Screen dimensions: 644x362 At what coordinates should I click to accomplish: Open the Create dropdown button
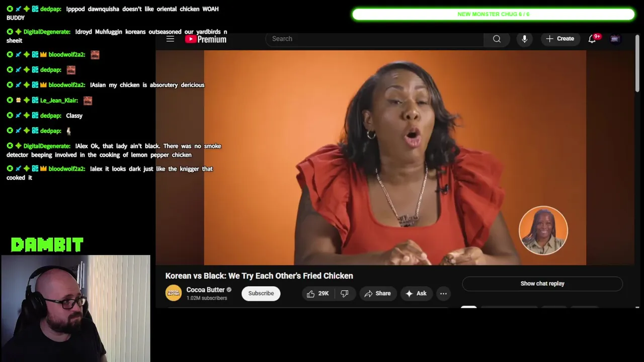(x=560, y=39)
